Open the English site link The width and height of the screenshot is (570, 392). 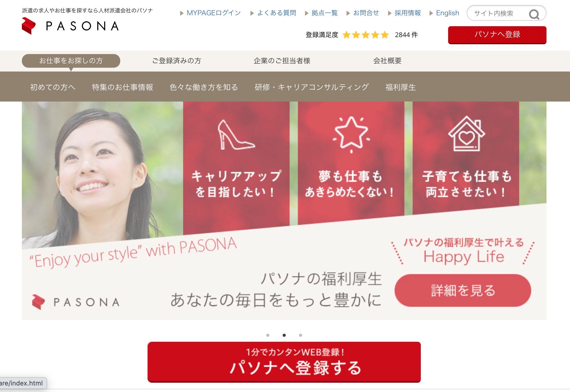pos(447,13)
